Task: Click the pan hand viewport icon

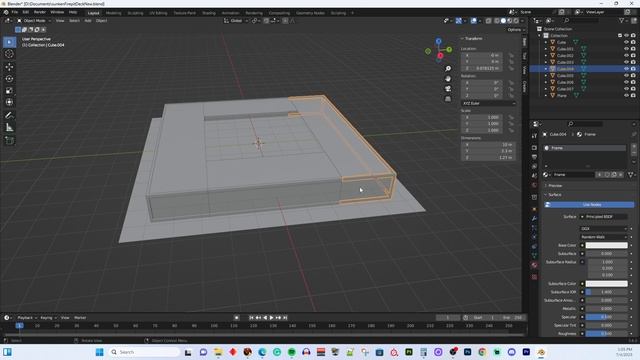Action: point(448,79)
